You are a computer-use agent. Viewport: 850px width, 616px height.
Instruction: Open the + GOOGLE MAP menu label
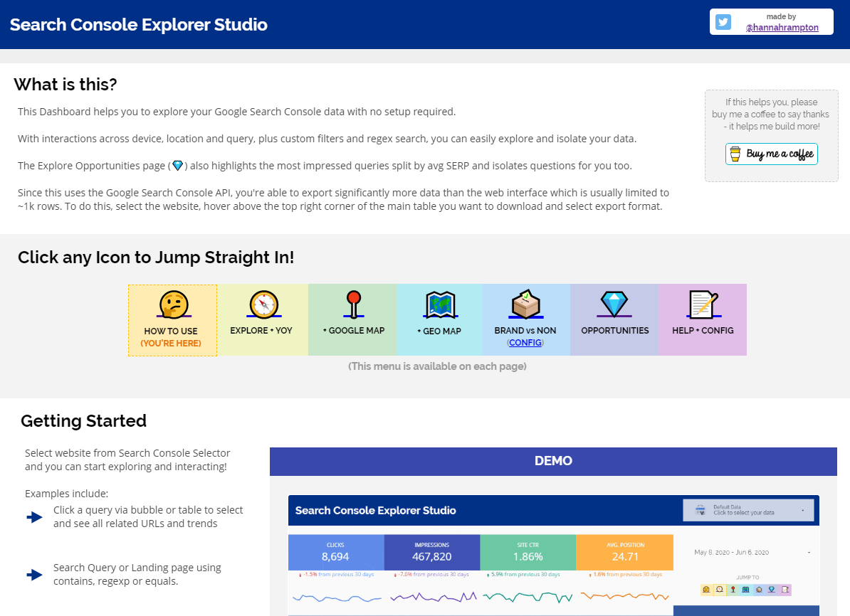click(354, 331)
